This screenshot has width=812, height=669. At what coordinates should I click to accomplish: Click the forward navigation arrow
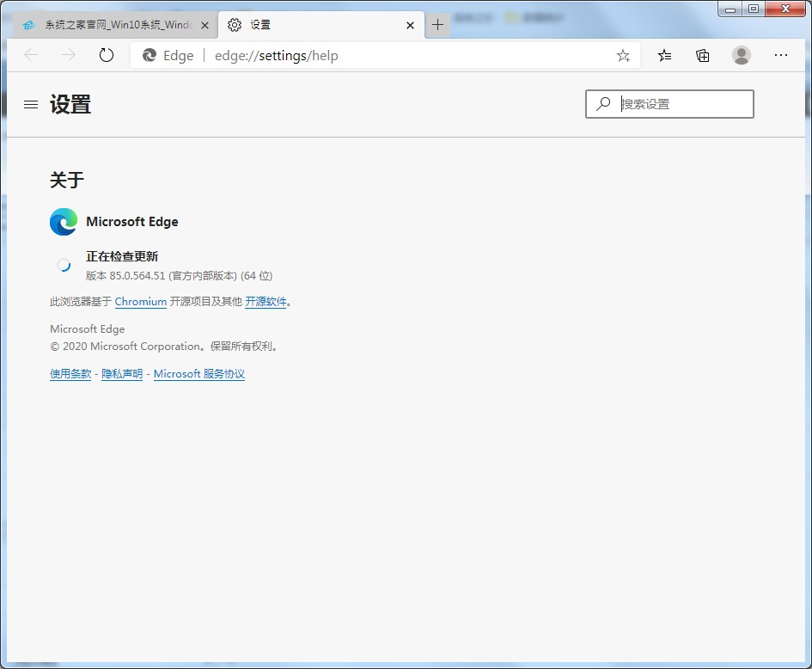[69, 55]
